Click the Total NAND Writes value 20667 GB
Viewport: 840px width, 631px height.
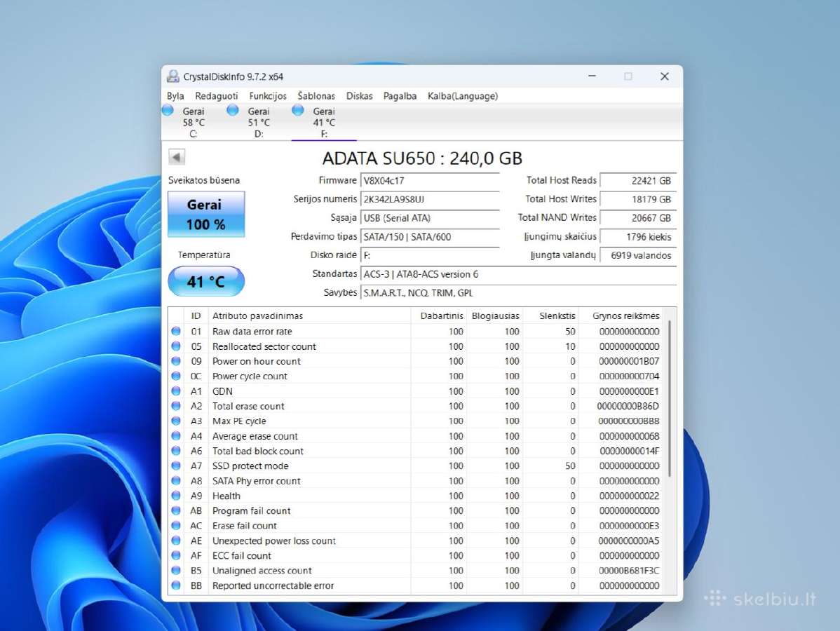[x=638, y=218]
